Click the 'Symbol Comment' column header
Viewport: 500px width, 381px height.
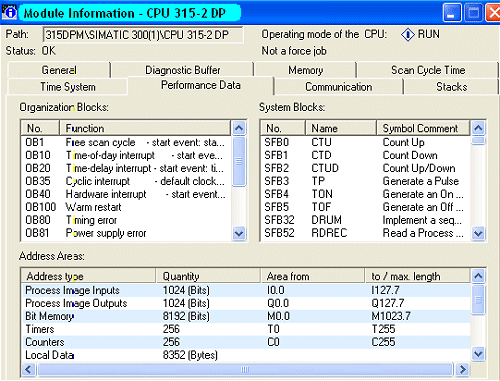pyautogui.click(x=423, y=128)
